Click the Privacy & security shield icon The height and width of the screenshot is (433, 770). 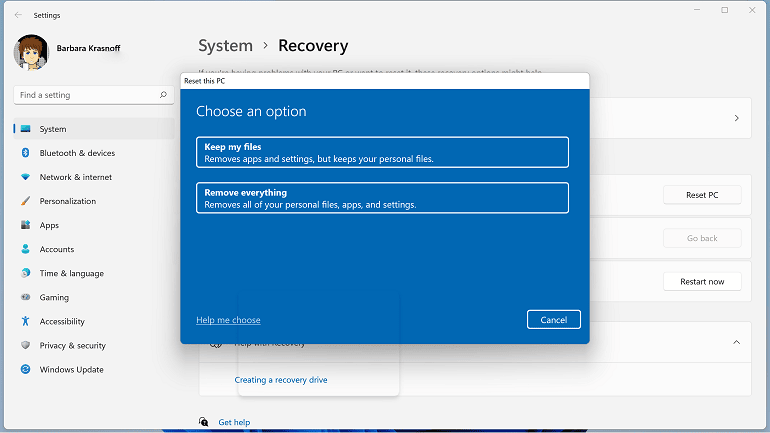26,345
